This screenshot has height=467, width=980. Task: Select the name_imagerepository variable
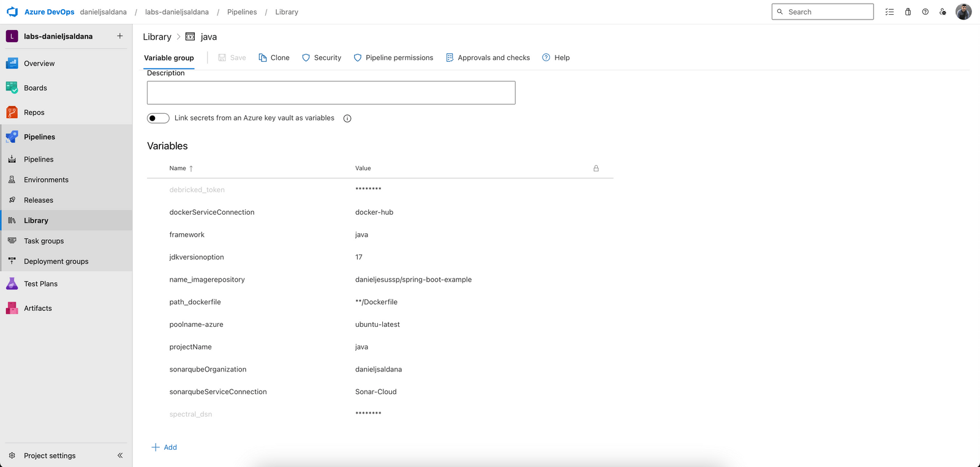click(x=207, y=280)
